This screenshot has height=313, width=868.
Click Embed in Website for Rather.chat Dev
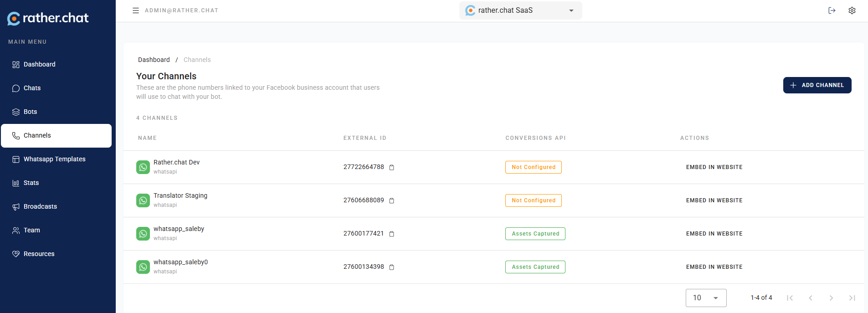pos(714,167)
